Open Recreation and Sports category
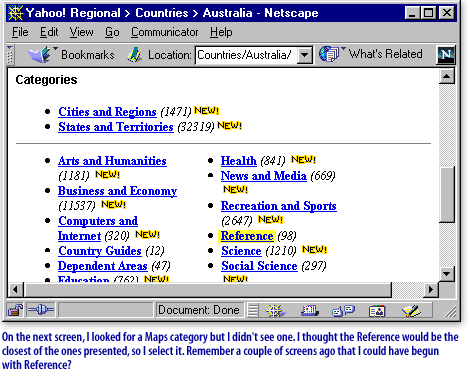Image resolution: width=470 pixels, height=390 pixels. [279, 206]
